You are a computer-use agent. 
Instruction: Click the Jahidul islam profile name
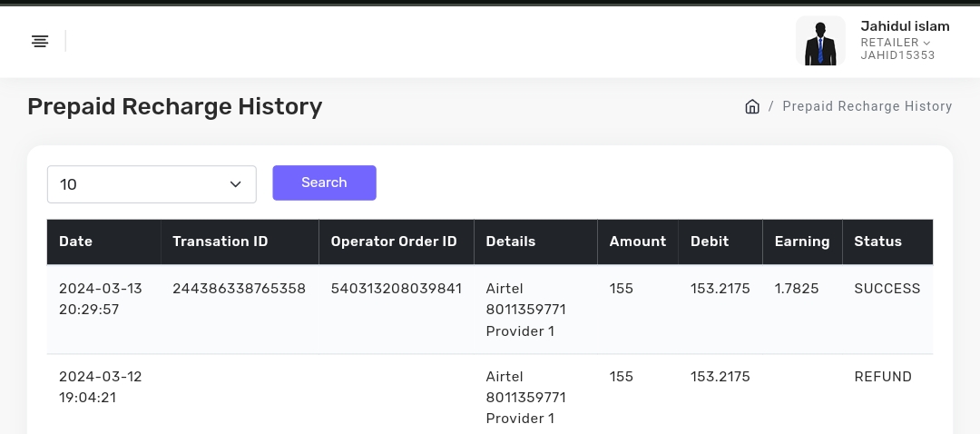(905, 26)
